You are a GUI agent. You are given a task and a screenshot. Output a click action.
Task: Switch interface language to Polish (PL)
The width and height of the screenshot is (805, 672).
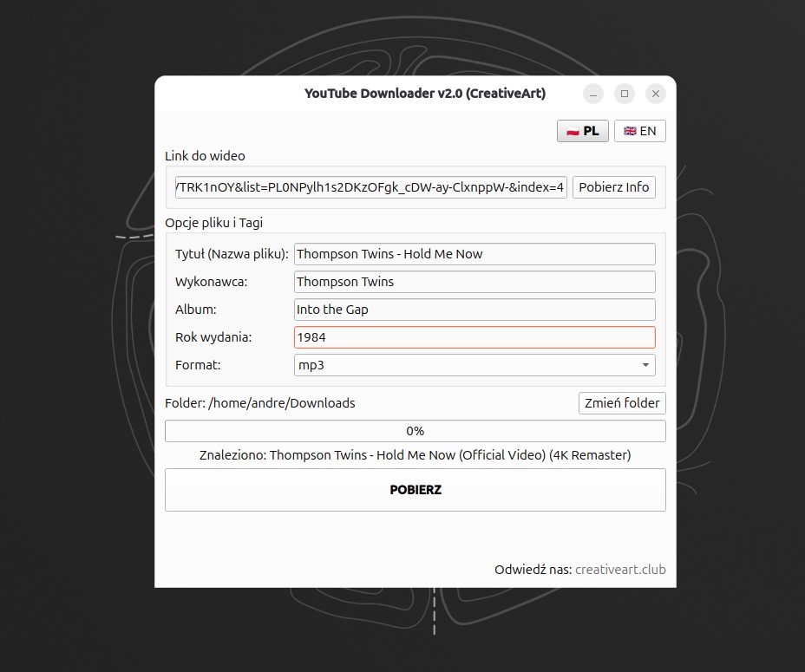pos(583,131)
